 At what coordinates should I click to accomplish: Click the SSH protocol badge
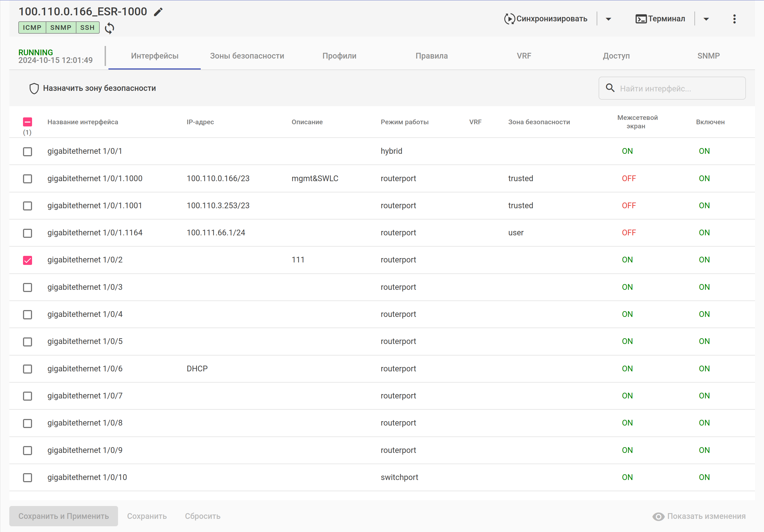point(88,28)
